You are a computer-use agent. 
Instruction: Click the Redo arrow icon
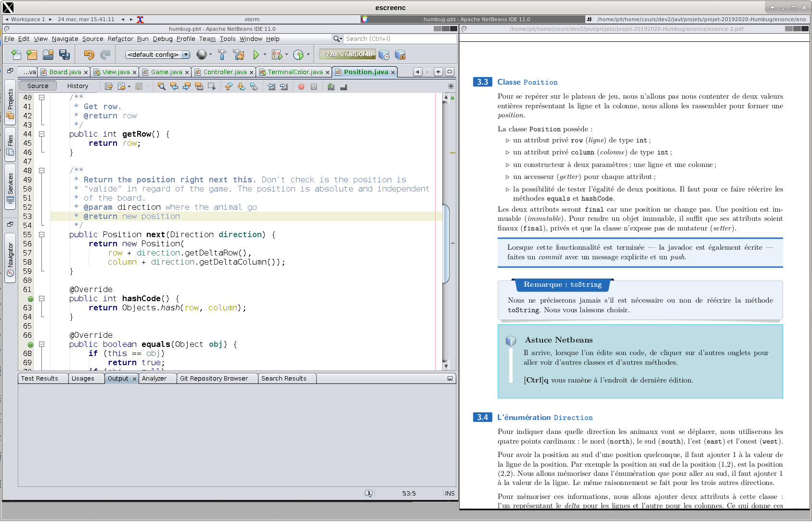pyautogui.click(x=105, y=54)
